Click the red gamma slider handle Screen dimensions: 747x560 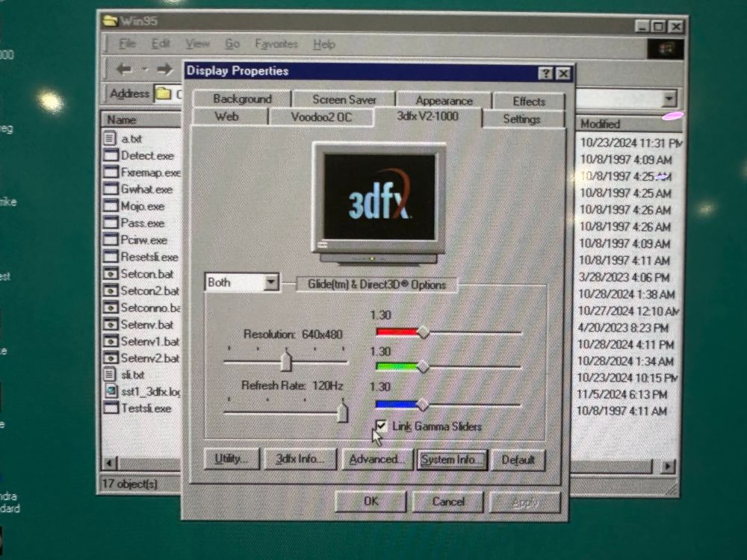(423, 332)
